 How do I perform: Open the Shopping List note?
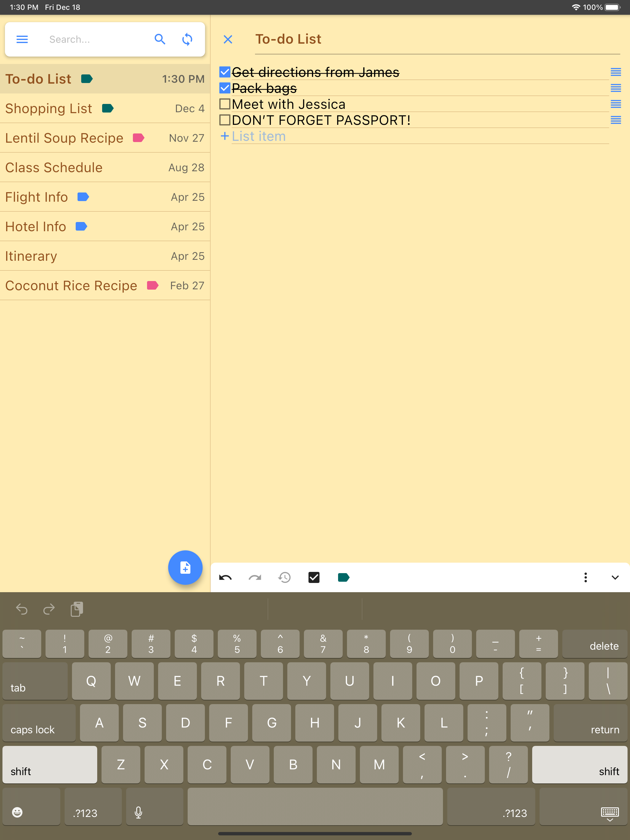coord(105,109)
